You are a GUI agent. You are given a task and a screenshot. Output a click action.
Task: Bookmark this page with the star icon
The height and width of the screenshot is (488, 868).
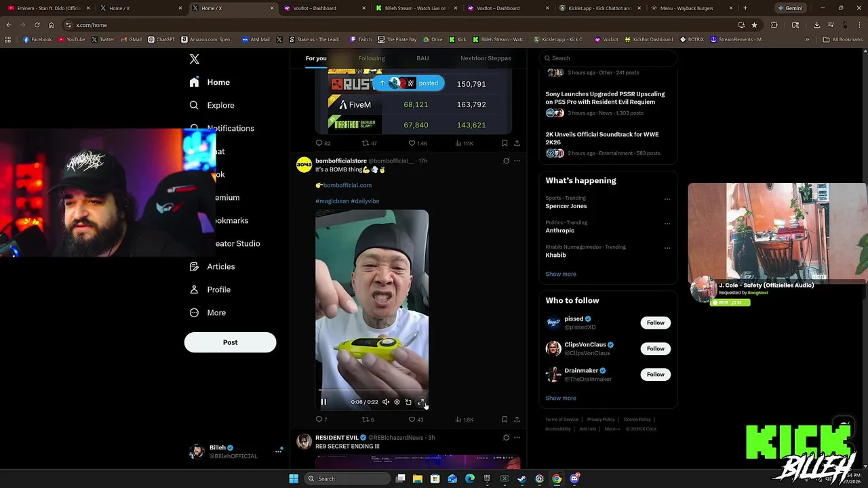click(754, 25)
